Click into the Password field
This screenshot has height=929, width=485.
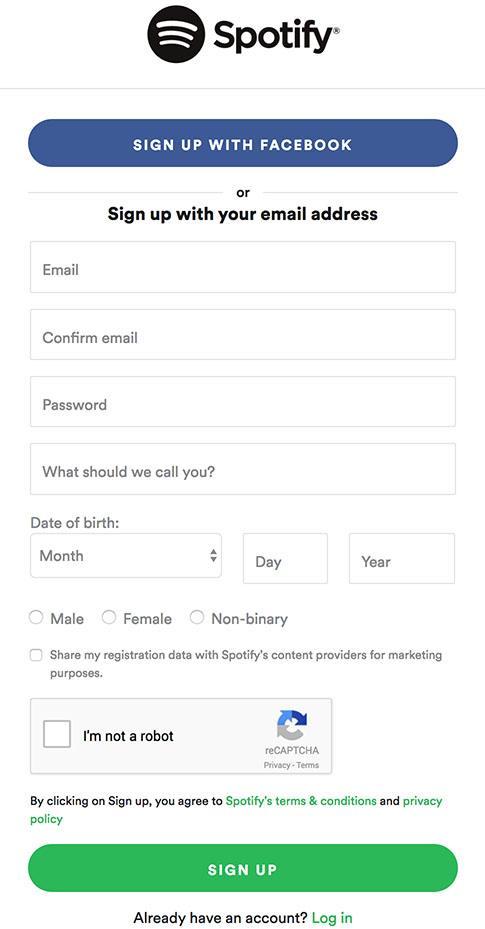(x=243, y=402)
